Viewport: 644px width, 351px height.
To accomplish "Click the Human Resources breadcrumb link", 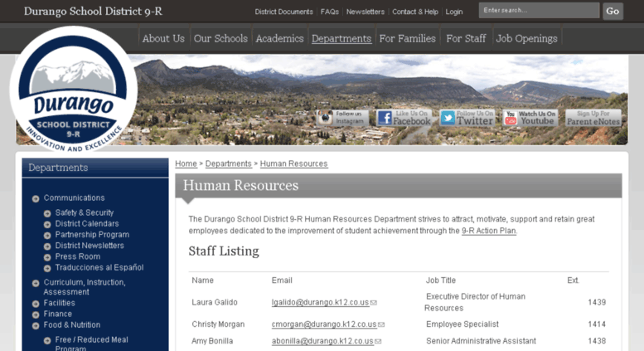I will (293, 163).
